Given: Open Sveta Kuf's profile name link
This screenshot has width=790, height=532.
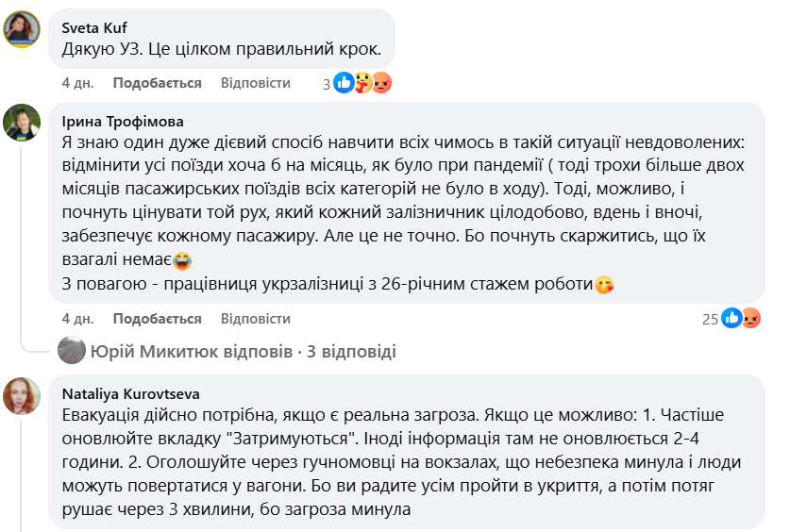Looking at the screenshot, I should (x=94, y=27).
